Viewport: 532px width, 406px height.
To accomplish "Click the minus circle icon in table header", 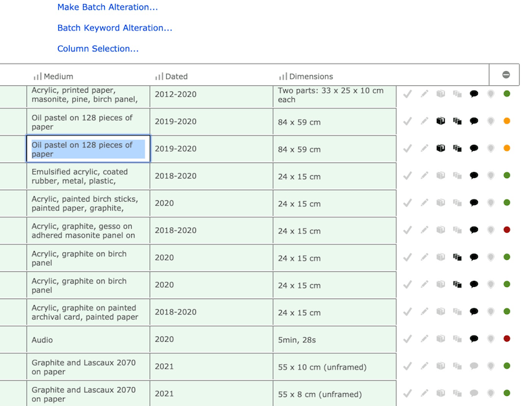I will (x=506, y=75).
